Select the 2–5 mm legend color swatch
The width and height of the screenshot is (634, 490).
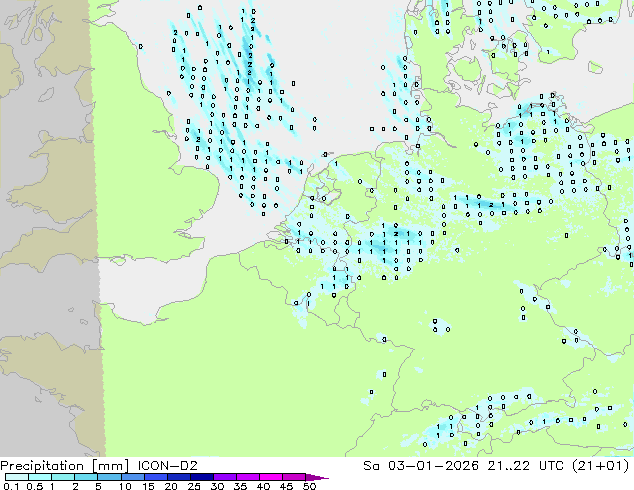pyautogui.click(x=86, y=477)
